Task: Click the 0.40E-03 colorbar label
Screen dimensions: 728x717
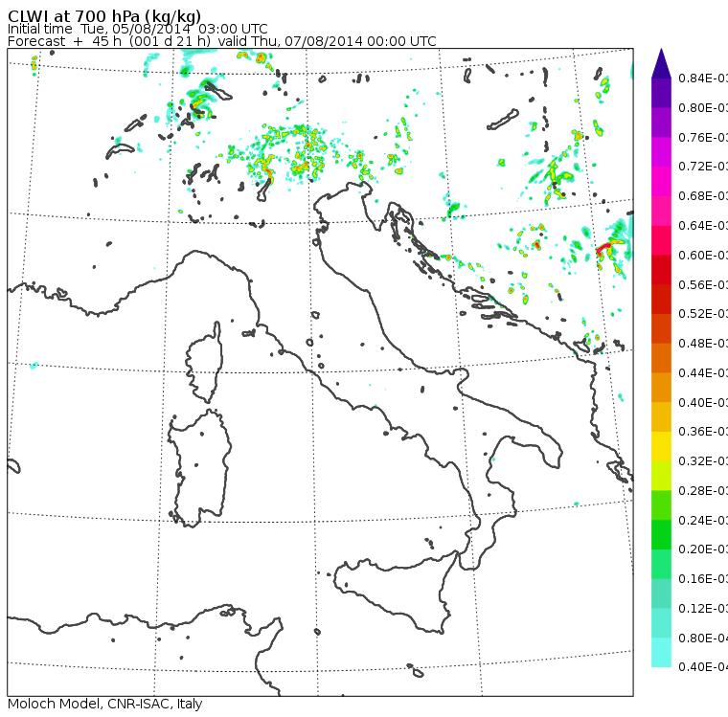Action: [703, 402]
